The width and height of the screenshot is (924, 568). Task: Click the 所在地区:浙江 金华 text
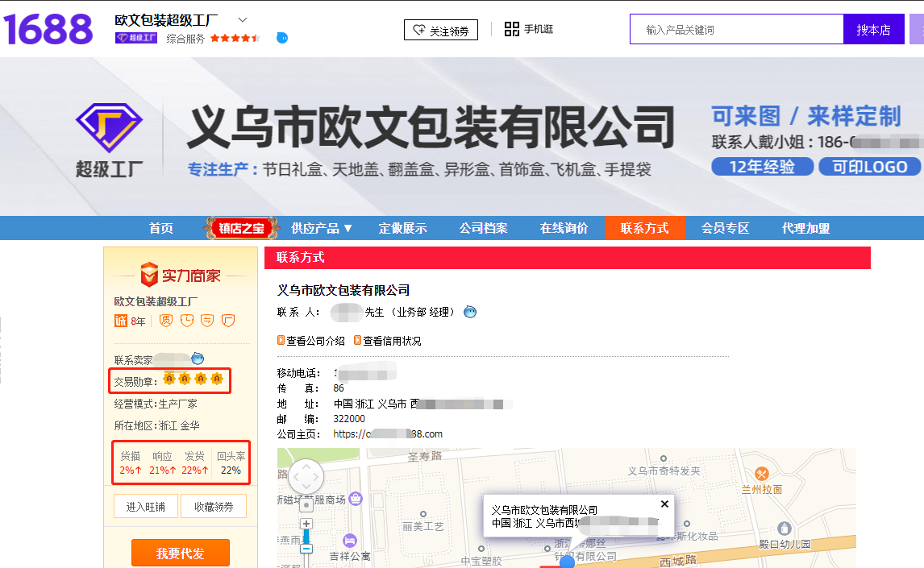156,425
